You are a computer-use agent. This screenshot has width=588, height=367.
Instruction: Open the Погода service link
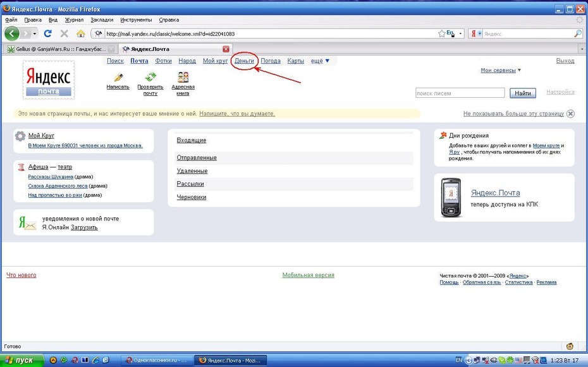click(271, 61)
